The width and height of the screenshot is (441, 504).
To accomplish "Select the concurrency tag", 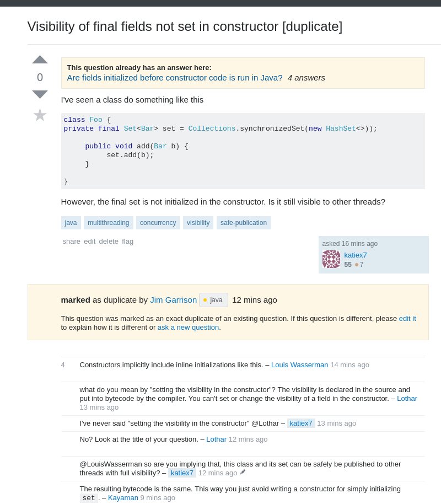I will [158, 223].
